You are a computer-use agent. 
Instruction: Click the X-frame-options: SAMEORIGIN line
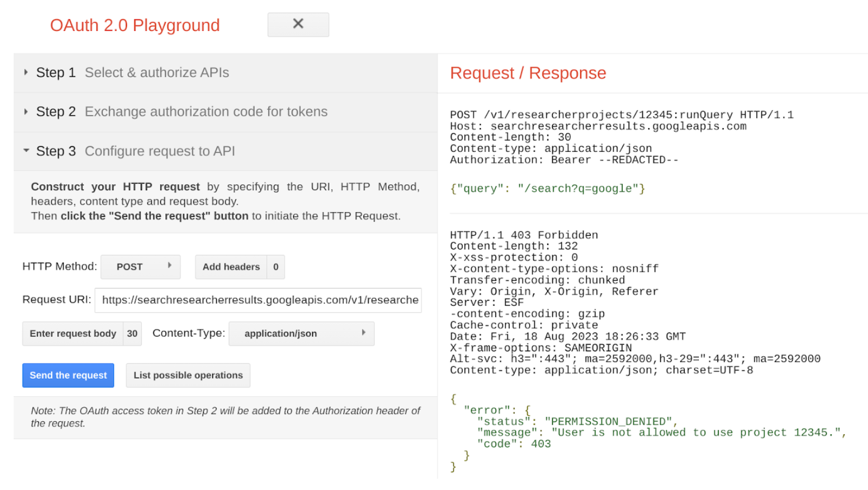(x=541, y=348)
